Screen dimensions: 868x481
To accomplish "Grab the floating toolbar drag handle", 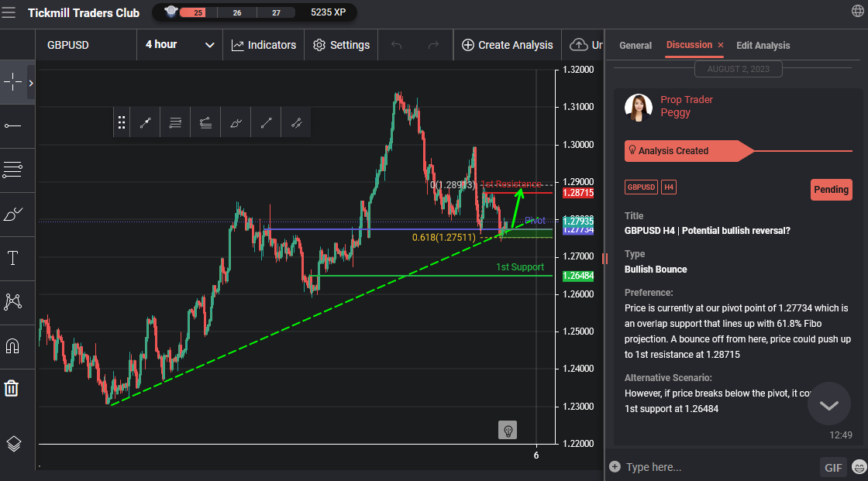I will (x=121, y=122).
